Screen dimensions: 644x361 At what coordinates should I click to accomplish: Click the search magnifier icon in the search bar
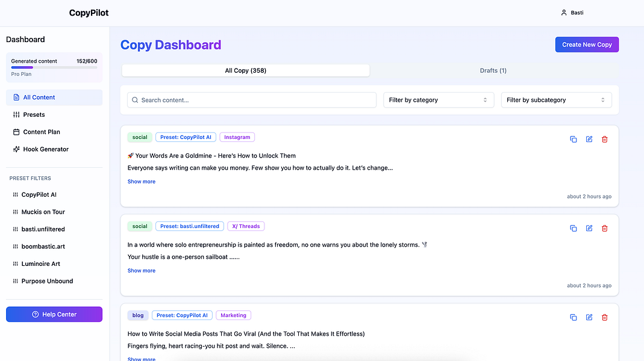[134, 99]
